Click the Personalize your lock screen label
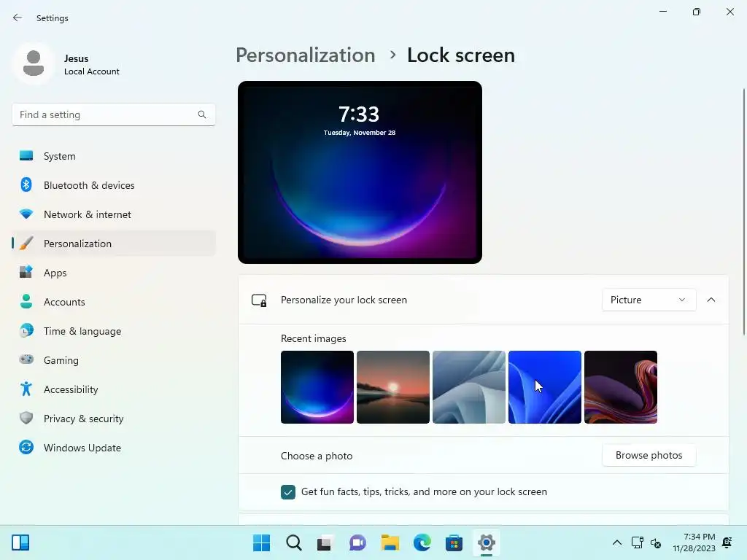The width and height of the screenshot is (747, 560). [344, 300]
